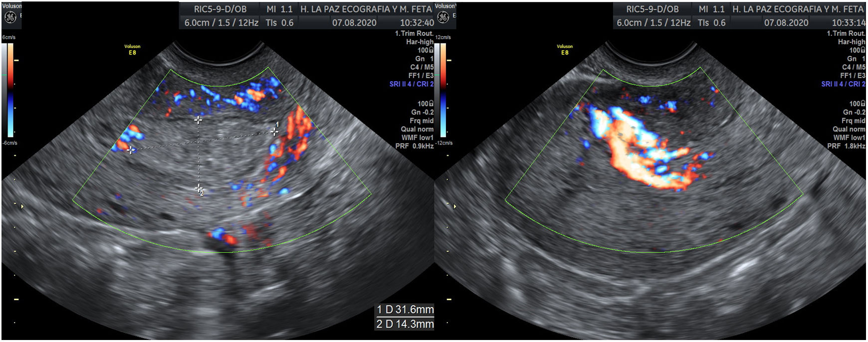
Task: Select the leftmost caliper cross on left image
Action: click(x=131, y=150)
